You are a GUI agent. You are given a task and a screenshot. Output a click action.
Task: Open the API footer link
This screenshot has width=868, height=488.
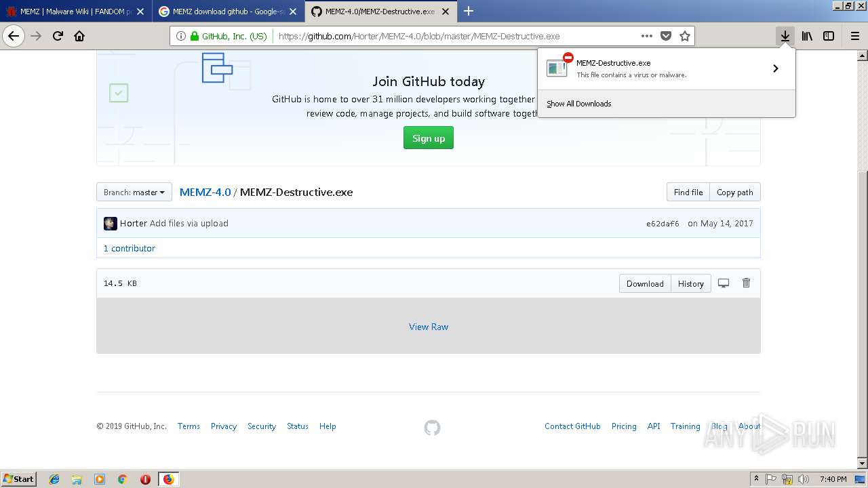click(654, 426)
